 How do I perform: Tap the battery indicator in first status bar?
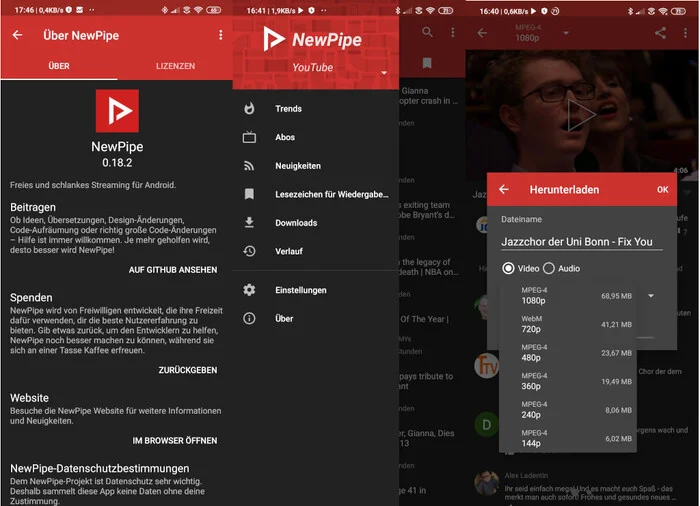coord(213,10)
